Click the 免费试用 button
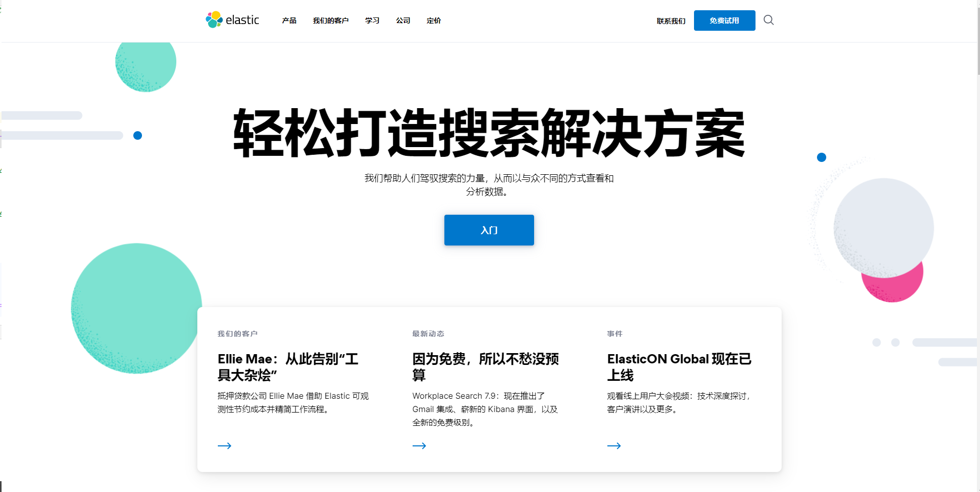Image resolution: width=980 pixels, height=492 pixels. coord(724,20)
